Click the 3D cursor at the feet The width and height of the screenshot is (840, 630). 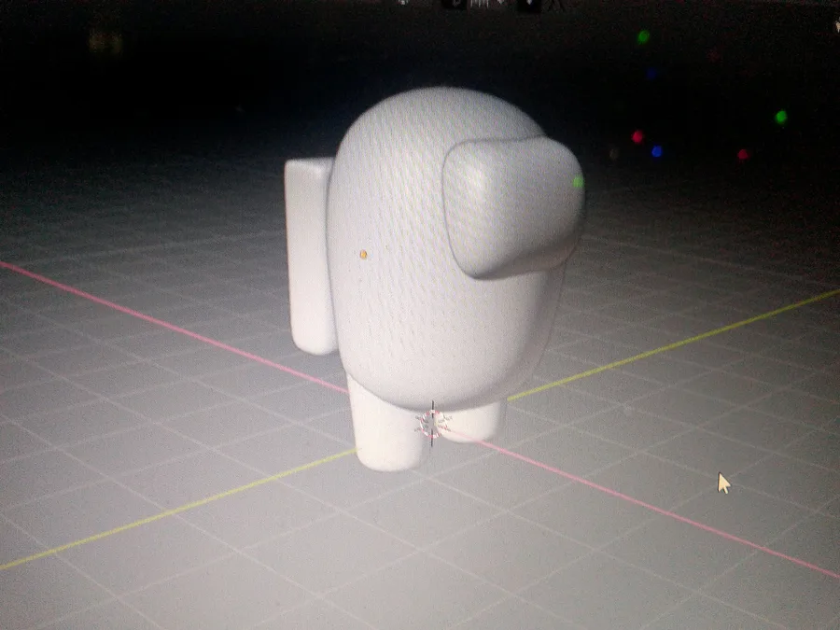(432, 424)
